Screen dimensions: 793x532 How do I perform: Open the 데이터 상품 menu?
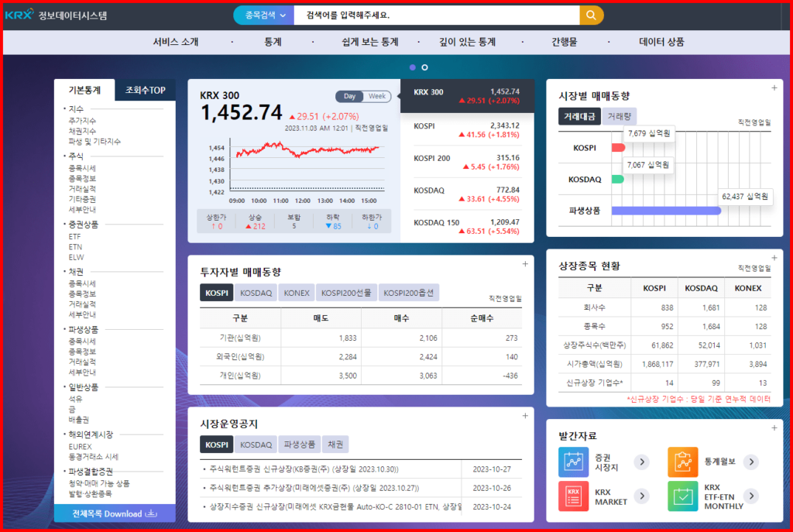pyautogui.click(x=661, y=42)
